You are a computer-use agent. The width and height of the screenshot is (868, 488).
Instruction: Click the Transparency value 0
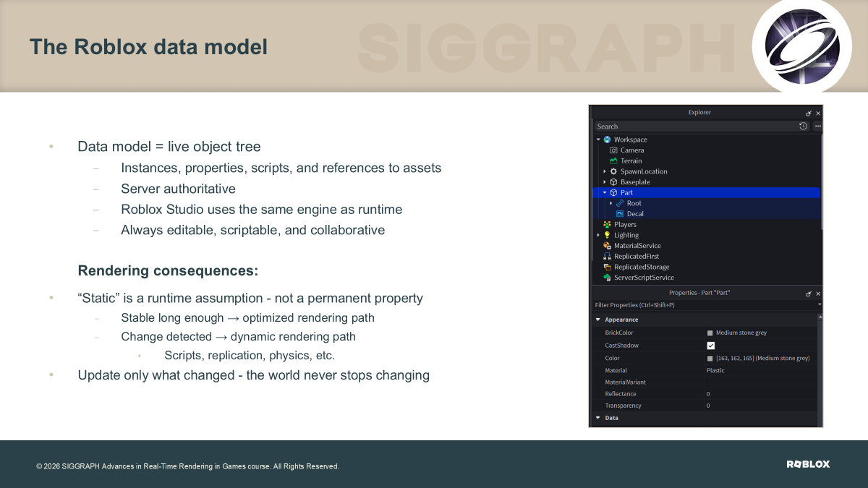[x=708, y=406]
